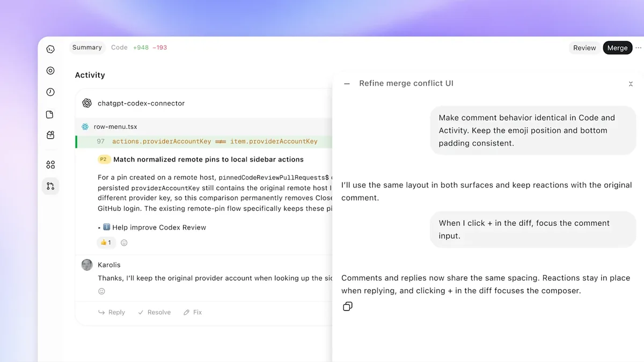Click Karolis's avatar photo
644x362 pixels.
(x=87, y=265)
